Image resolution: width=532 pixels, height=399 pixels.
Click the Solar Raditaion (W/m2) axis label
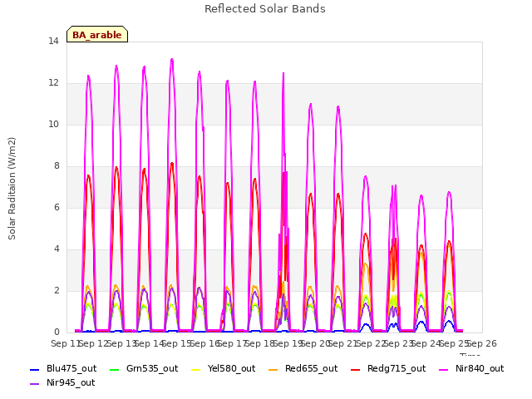pos(12,189)
